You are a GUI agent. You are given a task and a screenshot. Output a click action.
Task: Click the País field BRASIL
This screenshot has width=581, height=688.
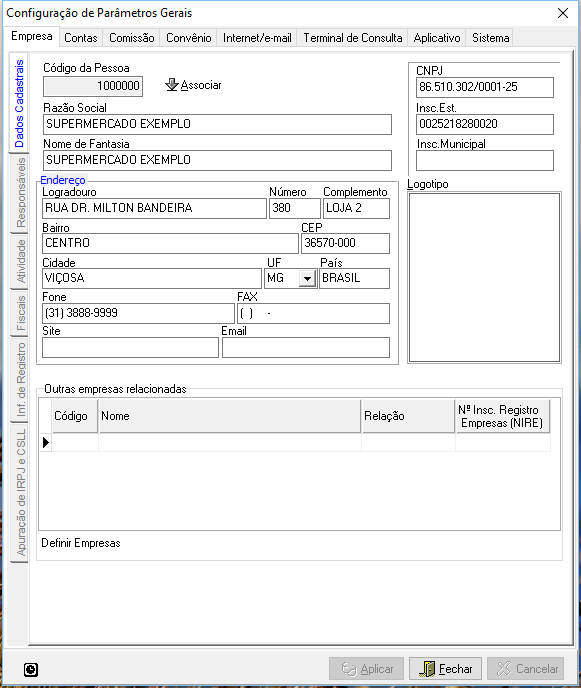355,279
